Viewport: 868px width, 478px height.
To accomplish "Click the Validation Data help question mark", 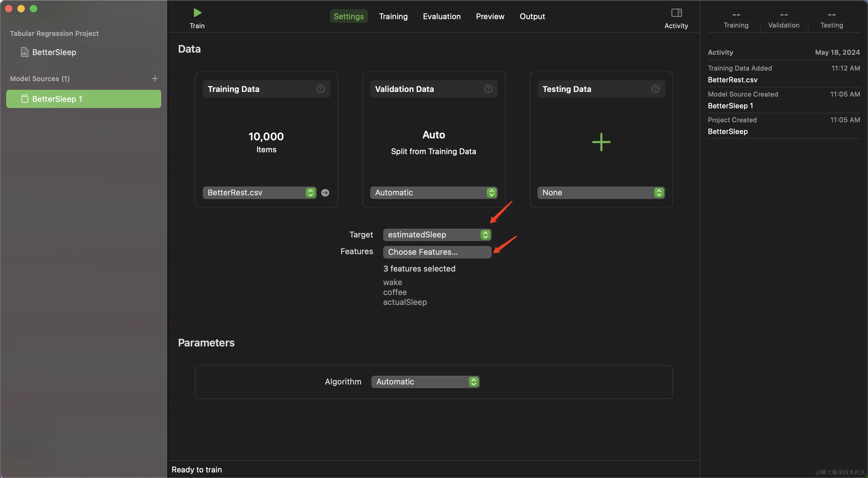I will [488, 89].
